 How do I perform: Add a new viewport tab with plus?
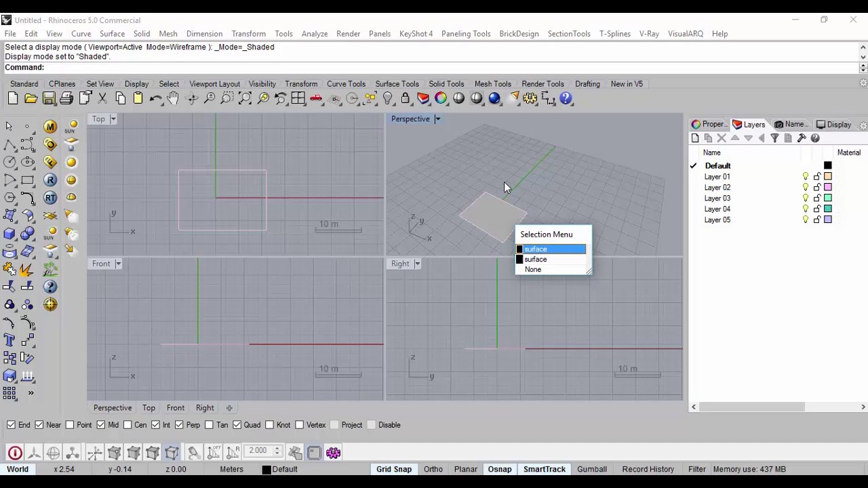point(229,408)
